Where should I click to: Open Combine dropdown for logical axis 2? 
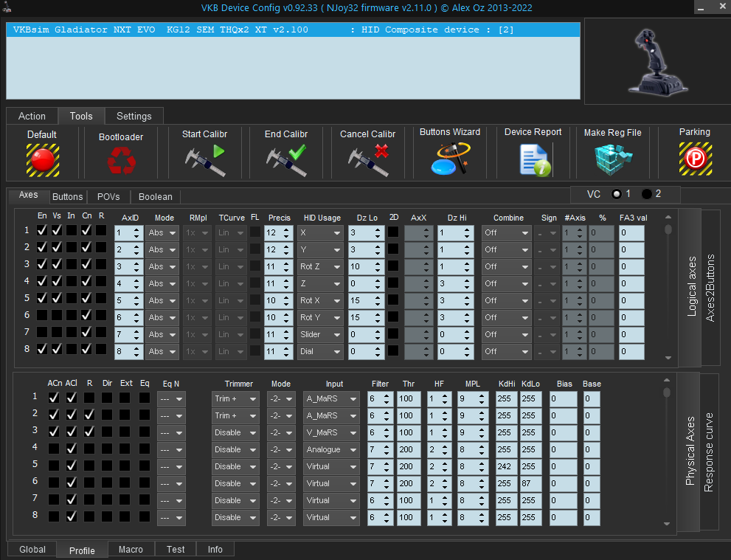click(x=506, y=250)
